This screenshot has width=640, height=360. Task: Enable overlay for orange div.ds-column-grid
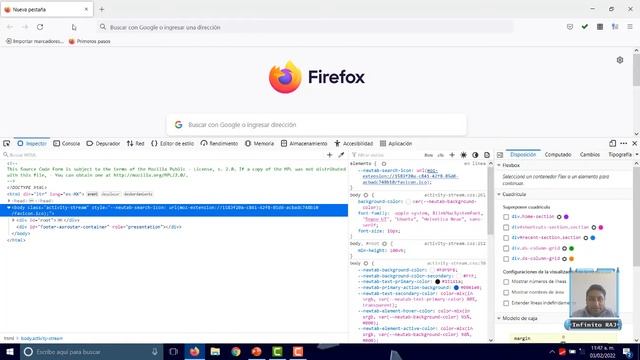coord(506,259)
